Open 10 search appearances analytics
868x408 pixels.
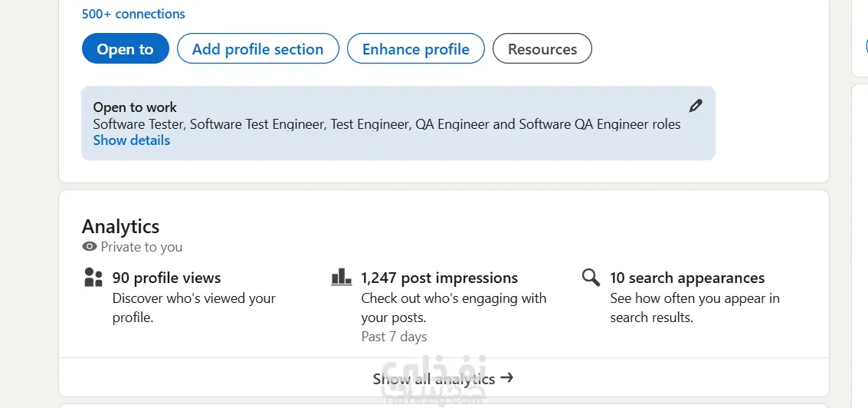click(687, 278)
